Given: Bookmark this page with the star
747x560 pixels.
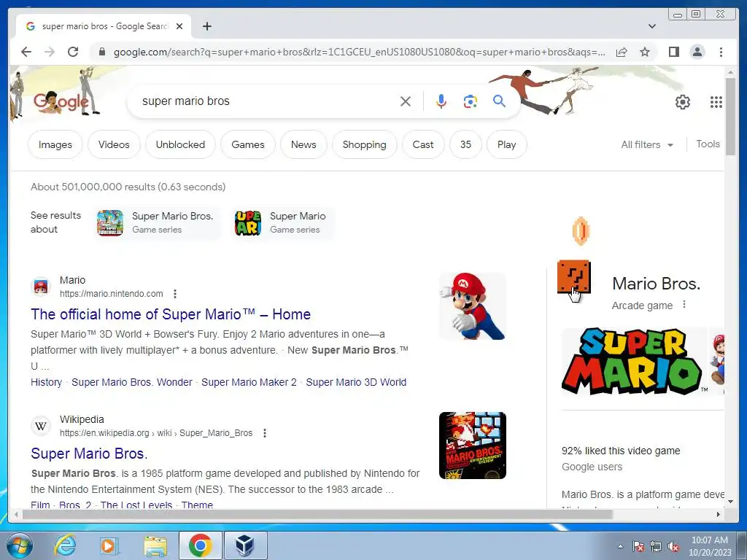Looking at the screenshot, I should (x=645, y=52).
